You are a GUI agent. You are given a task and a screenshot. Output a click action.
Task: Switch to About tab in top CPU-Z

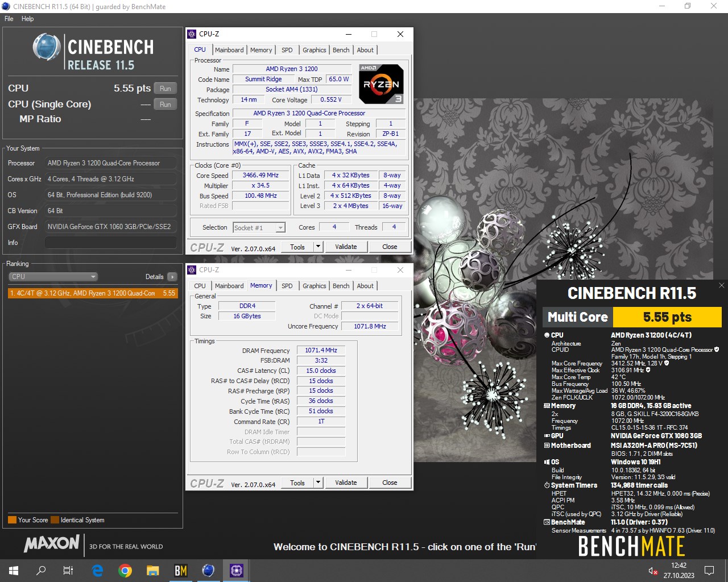365,50
